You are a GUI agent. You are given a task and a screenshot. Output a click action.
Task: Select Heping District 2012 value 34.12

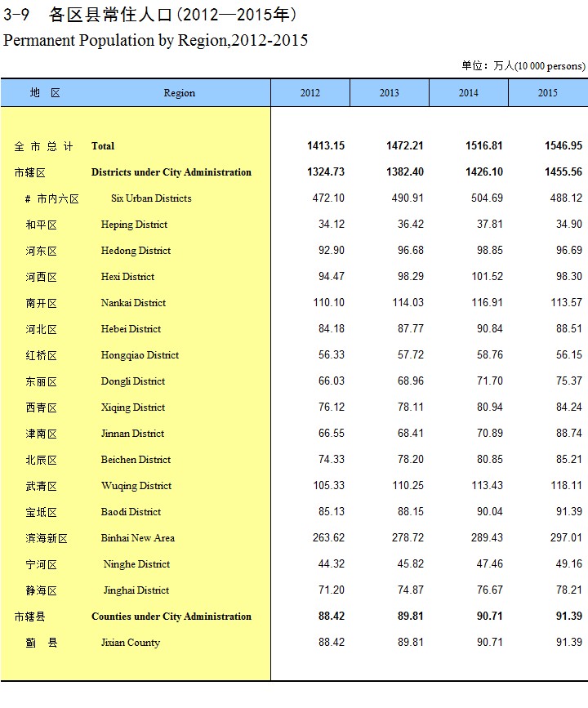click(332, 224)
